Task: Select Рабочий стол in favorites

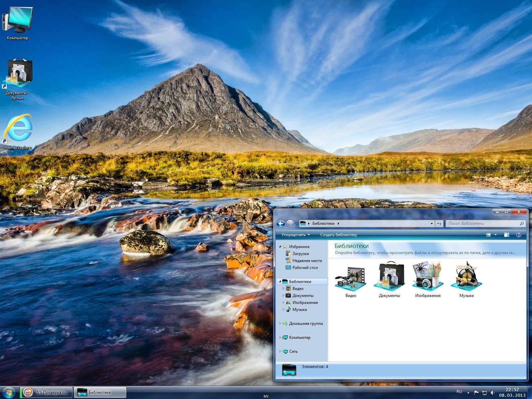Action: [x=305, y=268]
